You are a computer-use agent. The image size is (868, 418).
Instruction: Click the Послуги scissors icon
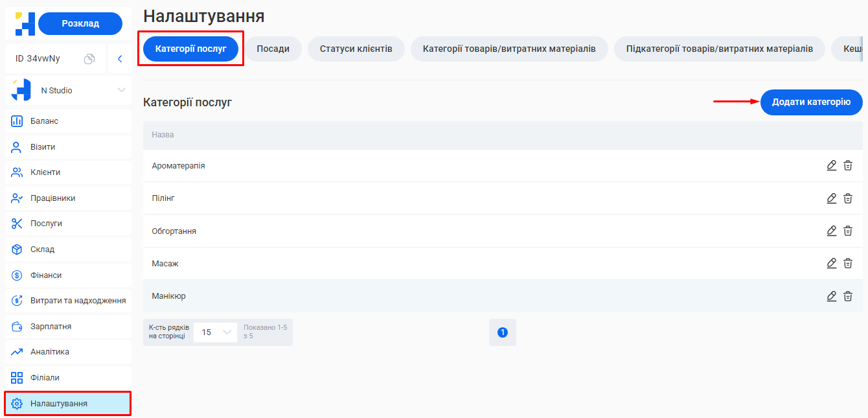[x=16, y=223]
